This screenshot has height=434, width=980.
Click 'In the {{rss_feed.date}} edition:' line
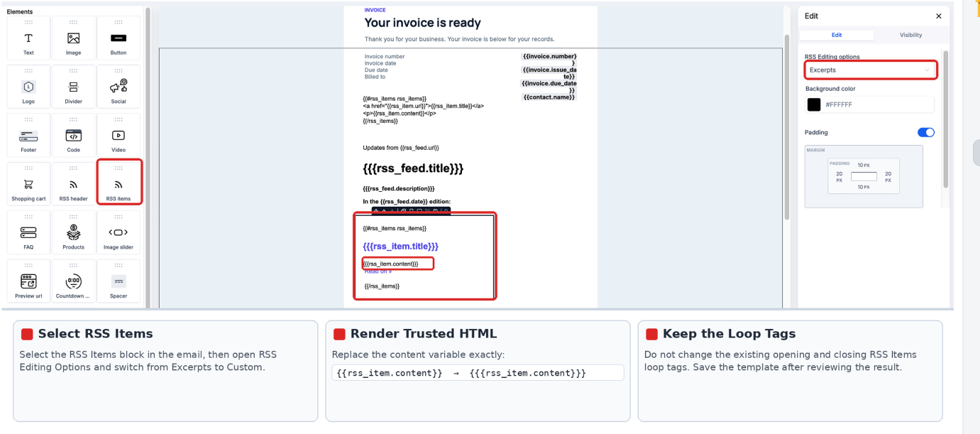(407, 202)
